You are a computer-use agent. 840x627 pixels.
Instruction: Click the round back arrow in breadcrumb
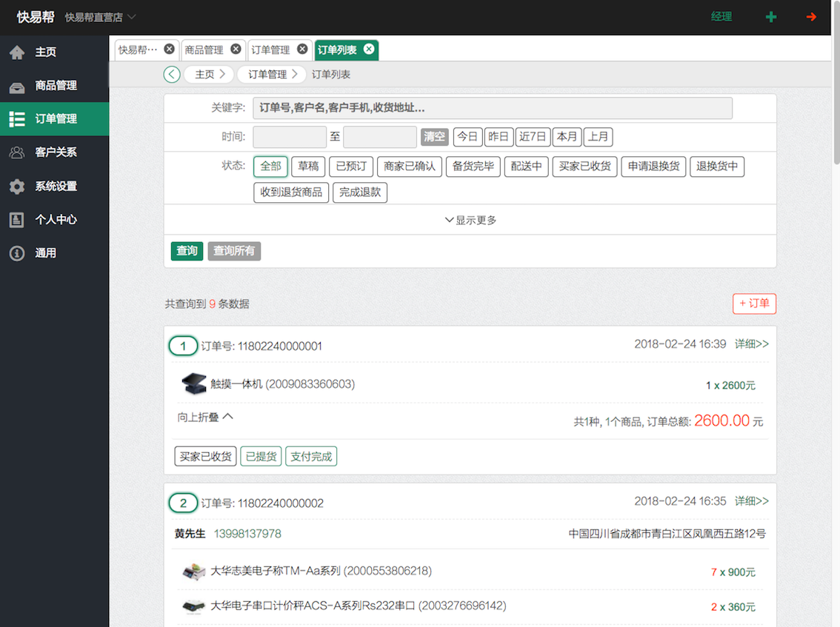pos(171,75)
